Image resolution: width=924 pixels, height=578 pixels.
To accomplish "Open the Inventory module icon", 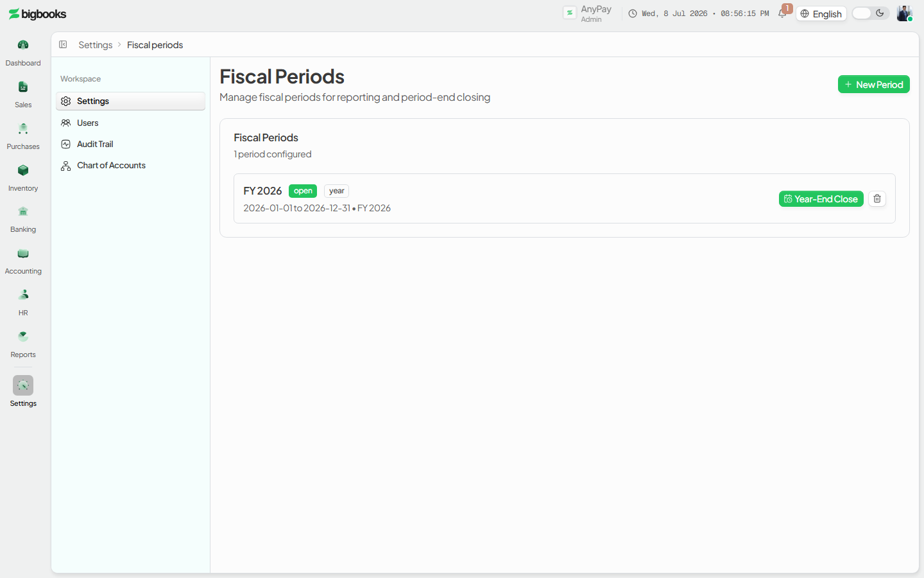I will 23,170.
